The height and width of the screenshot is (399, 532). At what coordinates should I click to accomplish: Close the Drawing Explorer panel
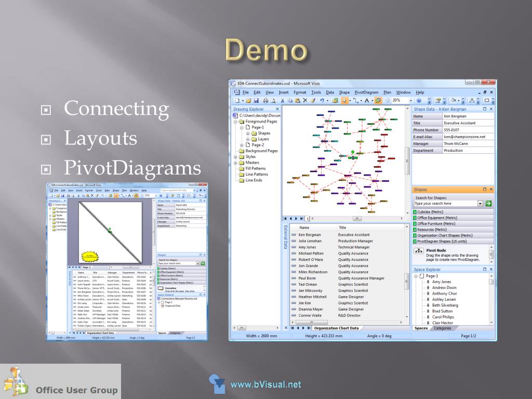click(277, 109)
